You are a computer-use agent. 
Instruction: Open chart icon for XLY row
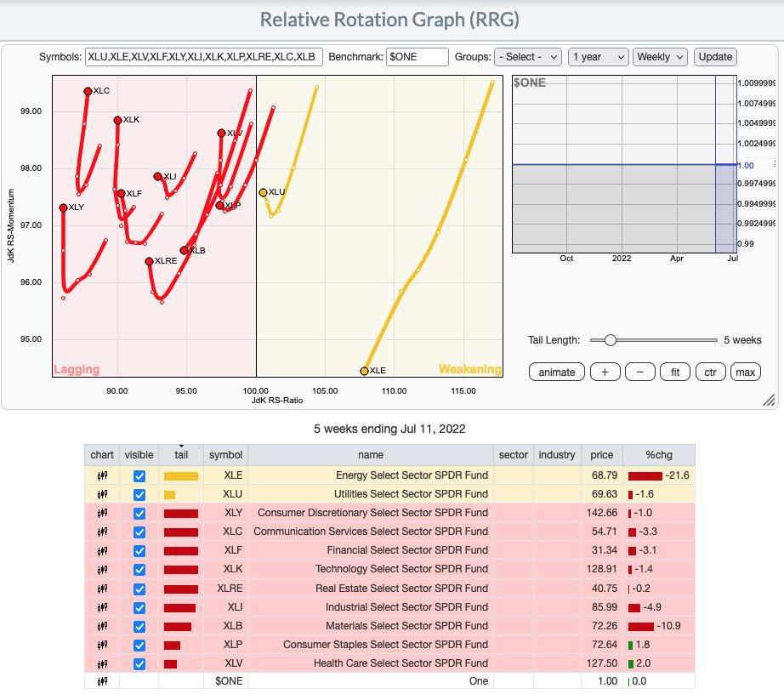(x=102, y=513)
